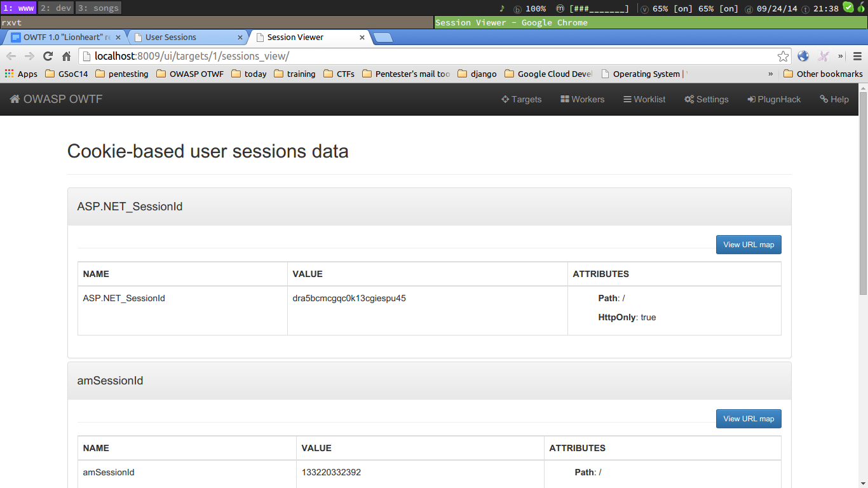Viewport: 868px width, 488px height.
Task: Open the Worklist navbar item
Action: [644, 99]
